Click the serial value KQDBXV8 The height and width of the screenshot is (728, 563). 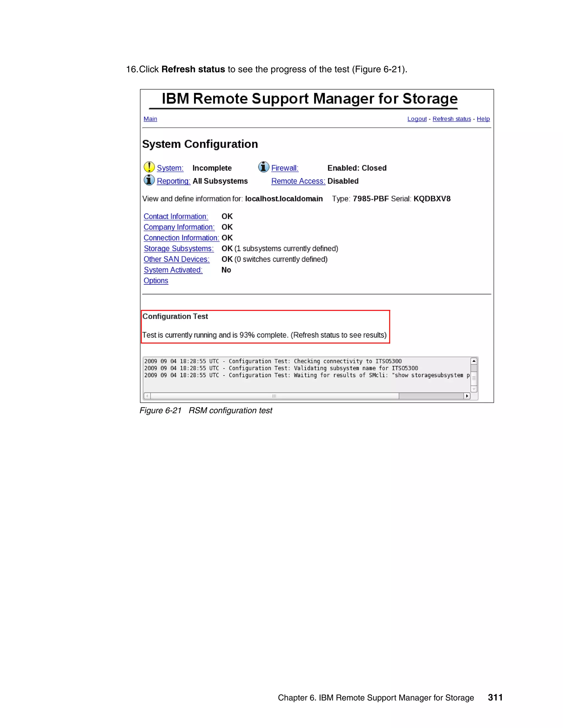pyautogui.click(x=432, y=199)
